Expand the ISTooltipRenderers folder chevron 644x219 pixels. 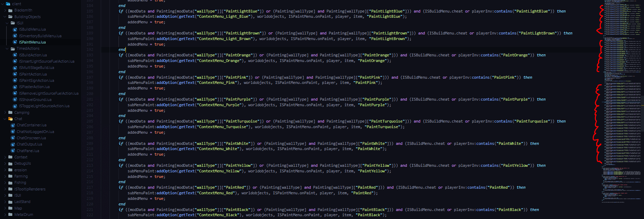pos(5,189)
